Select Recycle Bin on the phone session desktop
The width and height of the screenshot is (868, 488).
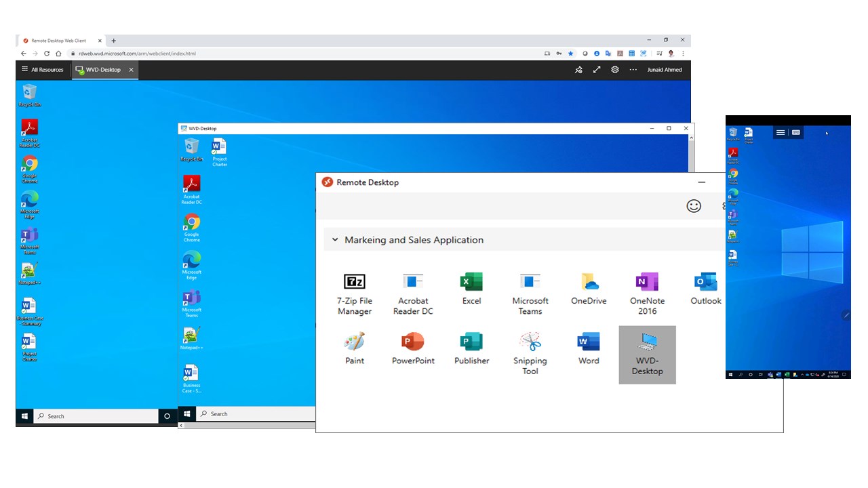pyautogui.click(x=733, y=134)
